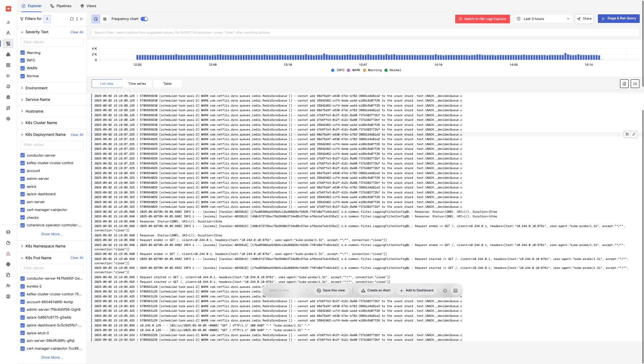Click the copy link icon on log row

634,134
